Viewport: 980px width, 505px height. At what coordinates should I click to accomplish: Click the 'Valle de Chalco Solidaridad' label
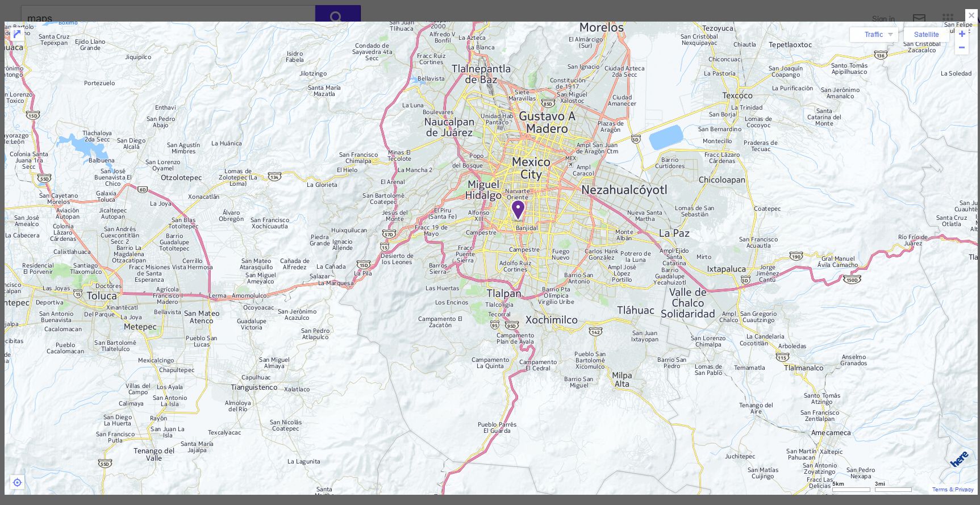688,303
